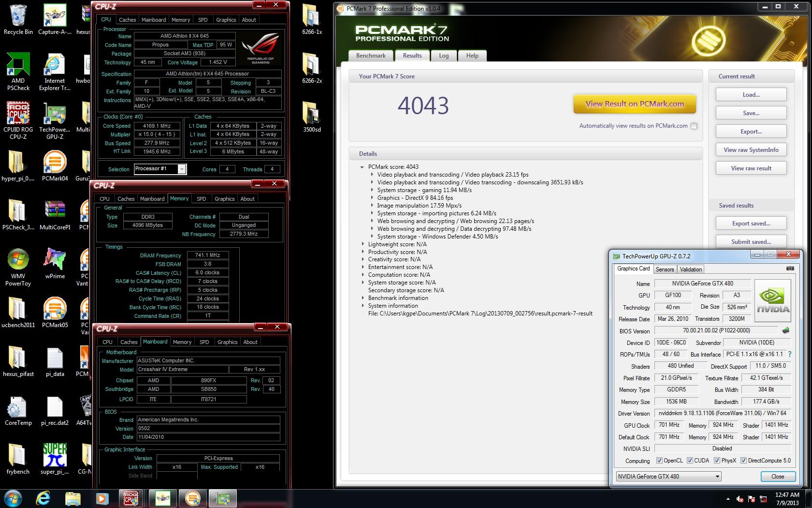
Task: Open the Recycle Bin desktop icon
Action: pos(18,19)
